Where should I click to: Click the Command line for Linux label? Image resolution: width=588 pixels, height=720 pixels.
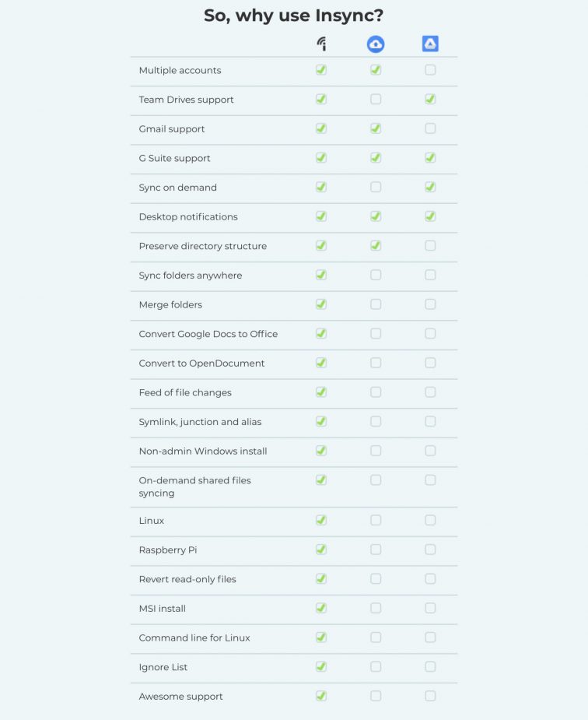(x=194, y=637)
